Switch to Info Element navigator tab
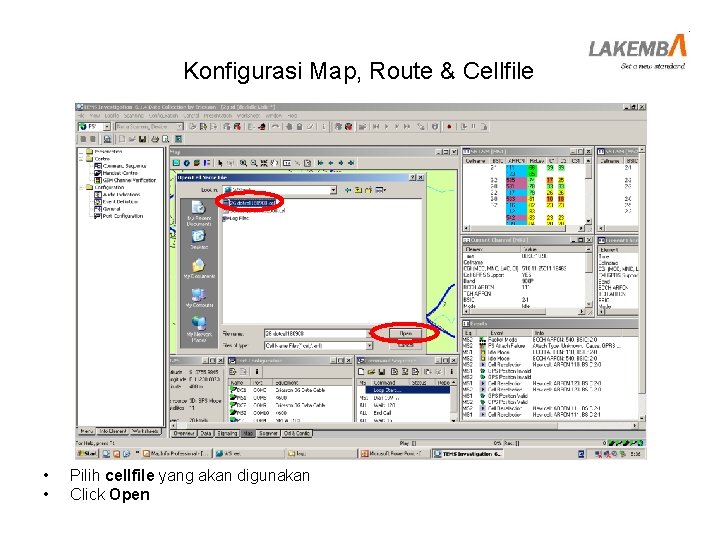This screenshot has height=540, width=720. 112,431
